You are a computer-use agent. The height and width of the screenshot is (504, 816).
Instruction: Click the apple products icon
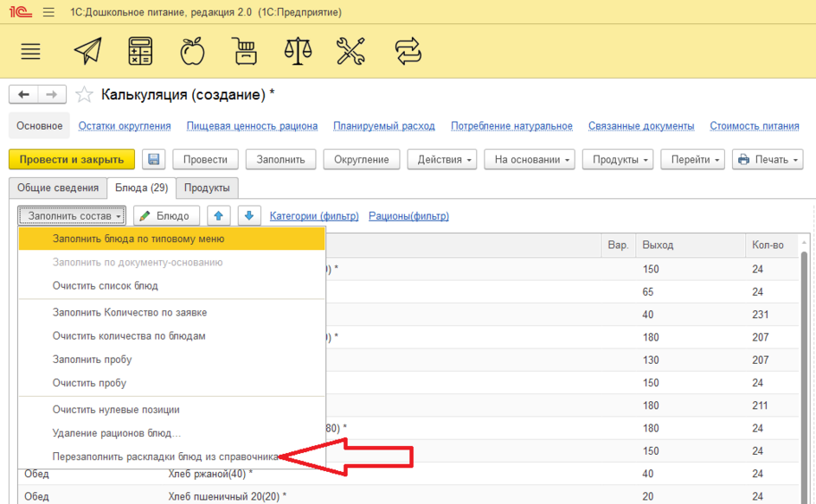point(192,52)
